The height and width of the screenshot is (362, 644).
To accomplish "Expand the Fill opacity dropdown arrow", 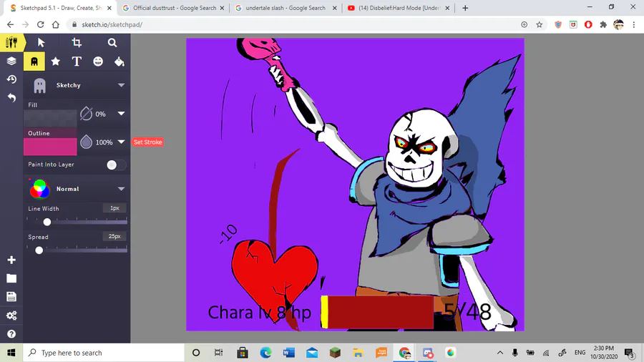I will coord(121,113).
